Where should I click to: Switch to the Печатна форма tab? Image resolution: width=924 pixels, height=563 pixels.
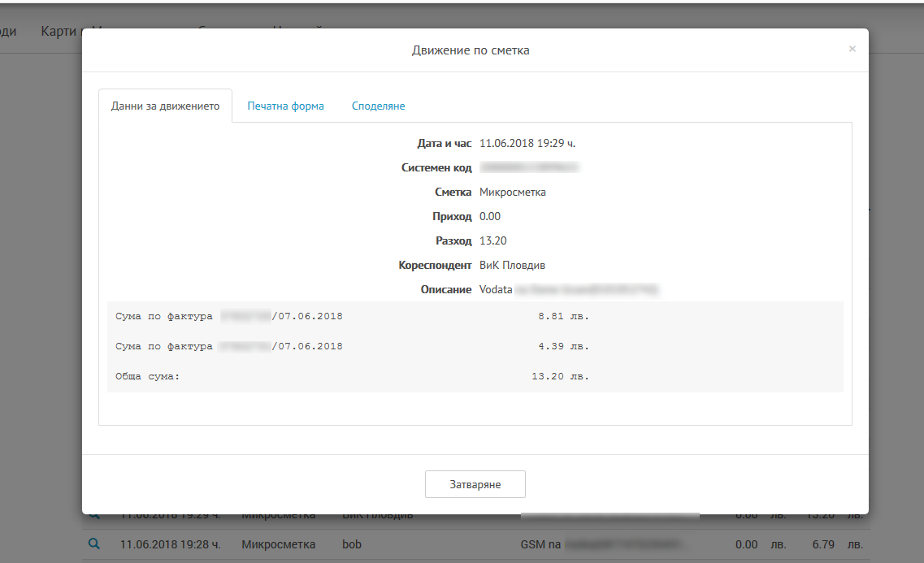point(285,106)
